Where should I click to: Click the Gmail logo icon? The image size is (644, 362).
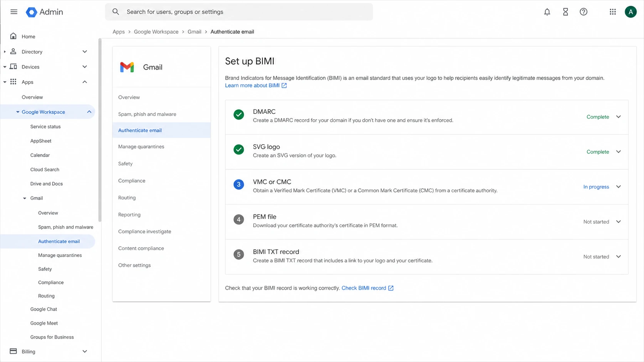[x=127, y=67]
